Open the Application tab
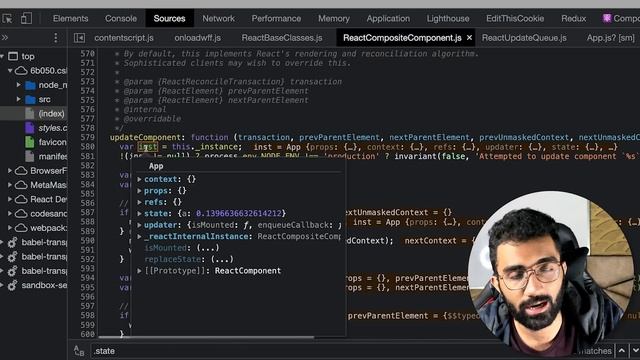Screen dimensions: 640x360 tap(388, 18)
